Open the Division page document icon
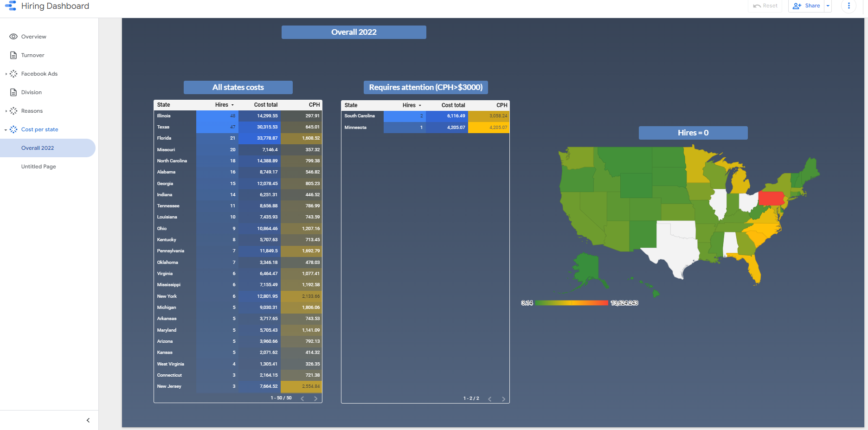868x430 pixels. point(13,92)
